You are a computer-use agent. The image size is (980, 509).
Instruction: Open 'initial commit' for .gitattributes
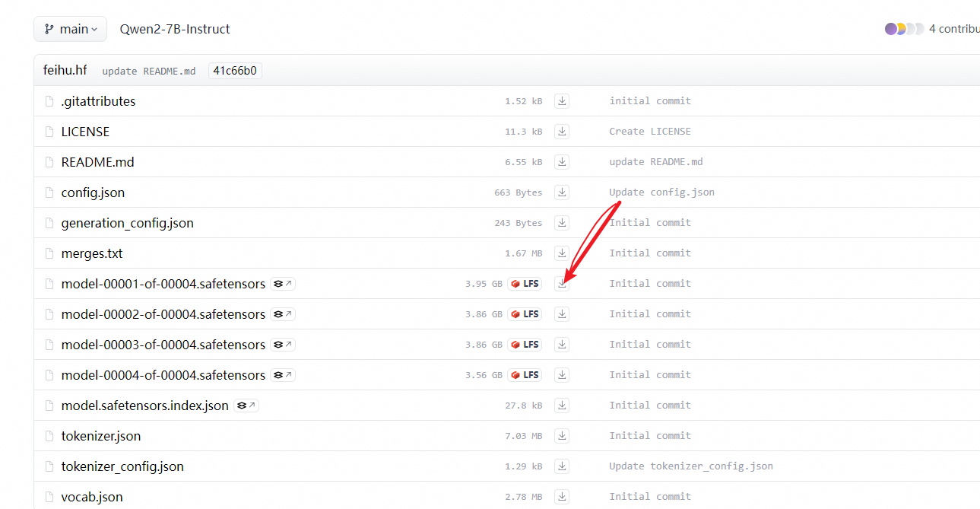[650, 101]
